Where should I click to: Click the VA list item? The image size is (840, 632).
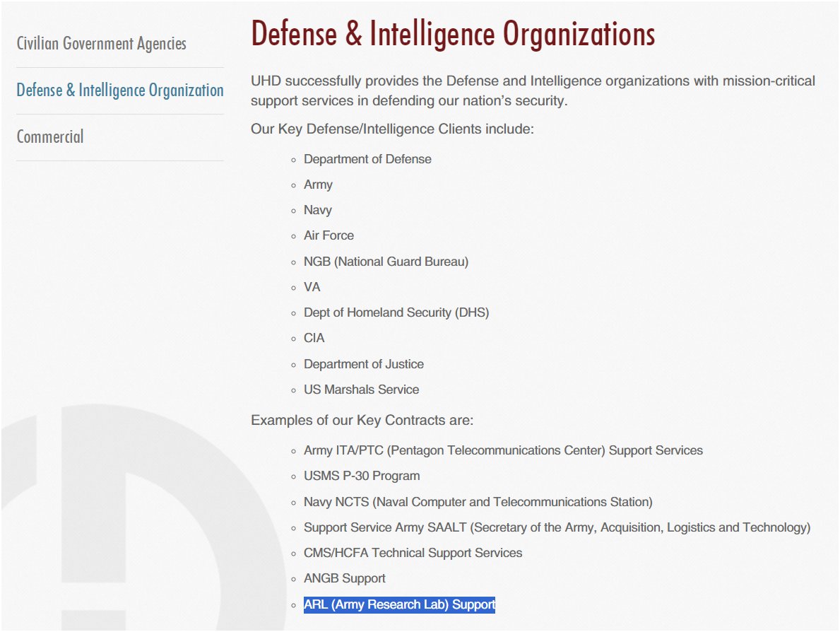(x=312, y=287)
